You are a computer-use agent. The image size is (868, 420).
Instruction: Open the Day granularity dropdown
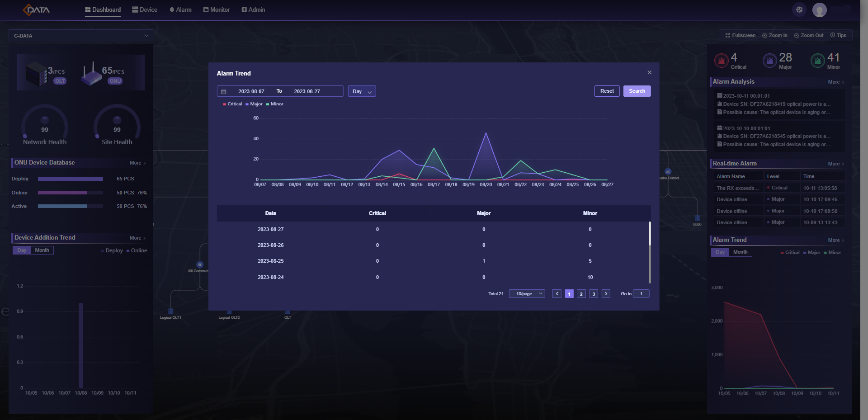tap(362, 91)
